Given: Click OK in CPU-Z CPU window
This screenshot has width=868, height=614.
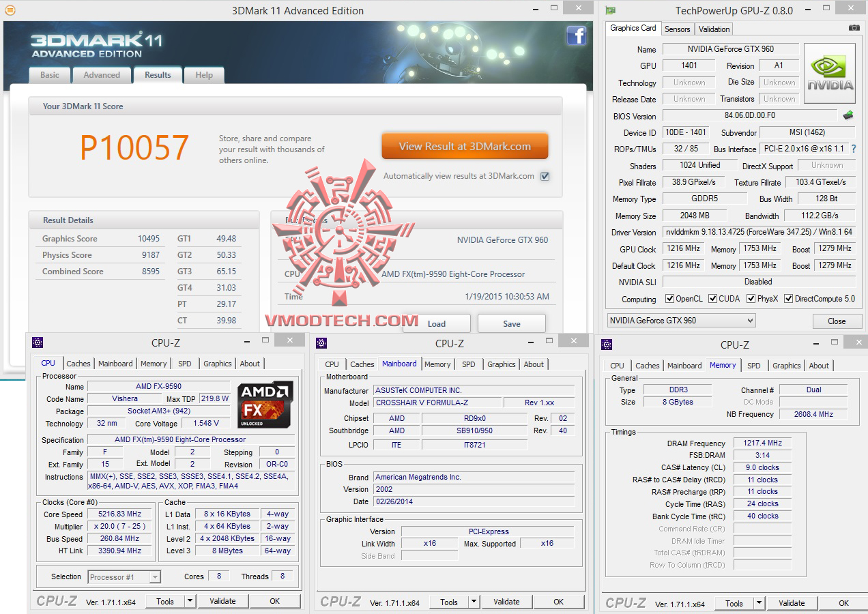Looking at the screenshot, I should 274,601.
